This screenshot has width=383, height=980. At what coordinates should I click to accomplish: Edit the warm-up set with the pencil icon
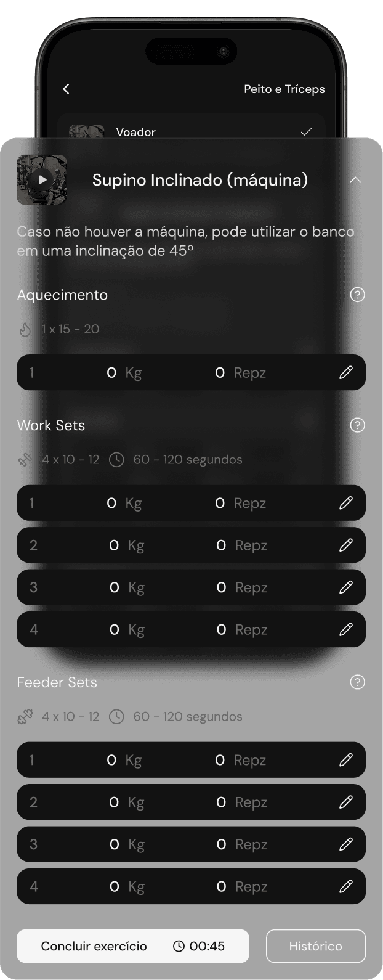[x=346, y=372]
